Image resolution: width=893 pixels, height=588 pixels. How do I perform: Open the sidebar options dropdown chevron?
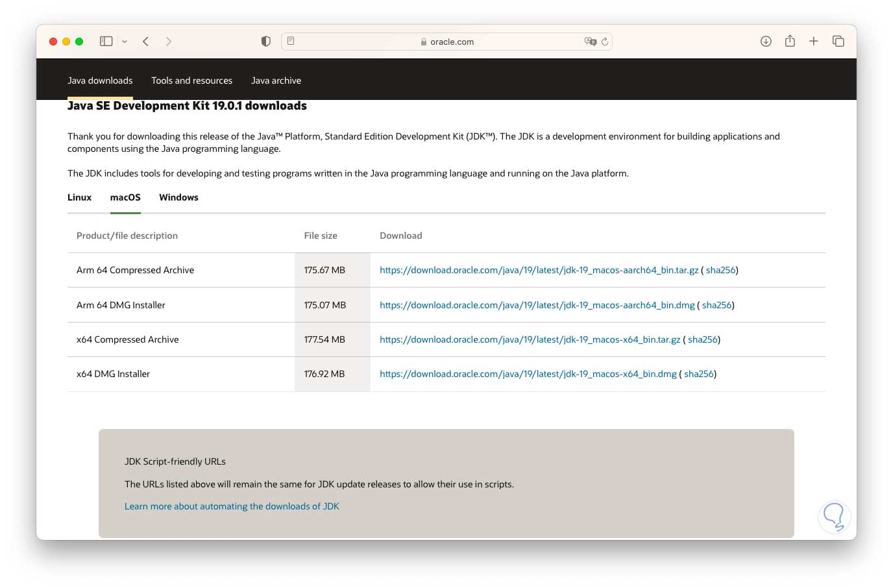tap(125, 42)
